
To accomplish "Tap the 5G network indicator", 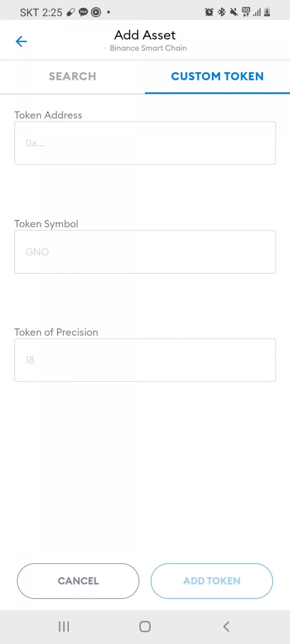I will pos(246,12).
